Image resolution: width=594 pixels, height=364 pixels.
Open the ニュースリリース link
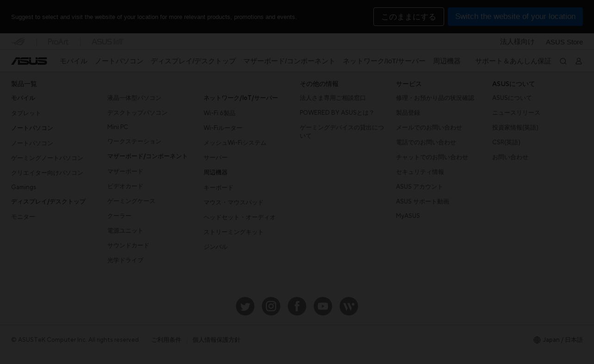(x=516, y=113)
